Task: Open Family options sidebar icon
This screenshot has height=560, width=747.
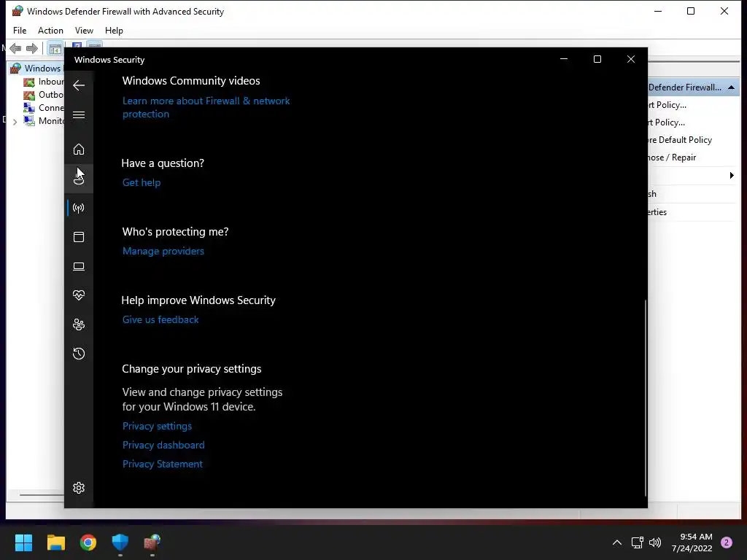Action: pyautogui.click(x=79, y=324)
